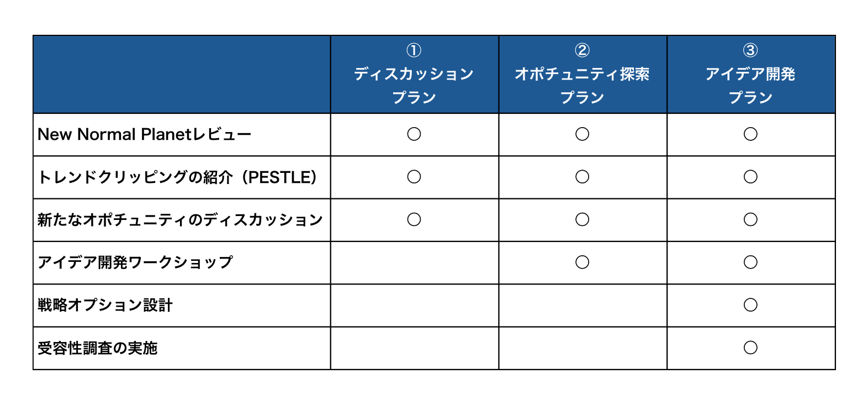Click New Normal Planet circle under ディスカッションプラン
The width and height of the screenshot is (868, 405).
414,134
